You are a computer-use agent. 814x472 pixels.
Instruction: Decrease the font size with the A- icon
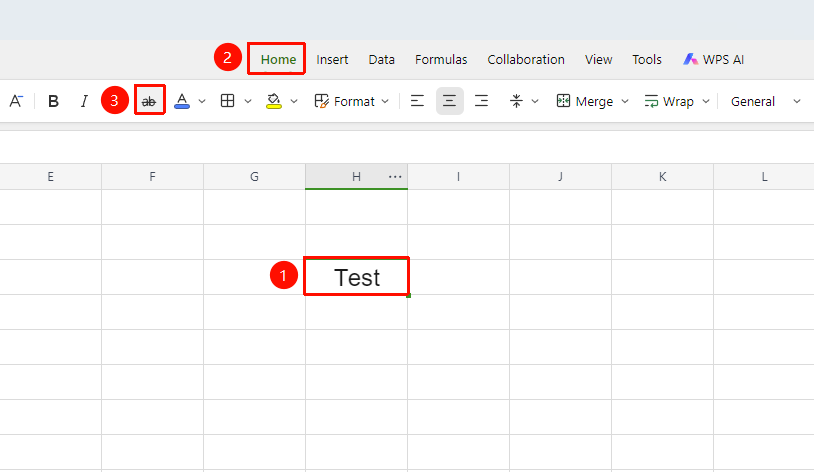point(16,101)
